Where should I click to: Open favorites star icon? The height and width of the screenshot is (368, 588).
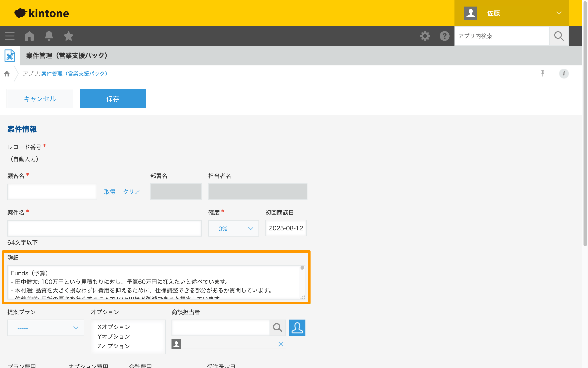tap(69, 36)
